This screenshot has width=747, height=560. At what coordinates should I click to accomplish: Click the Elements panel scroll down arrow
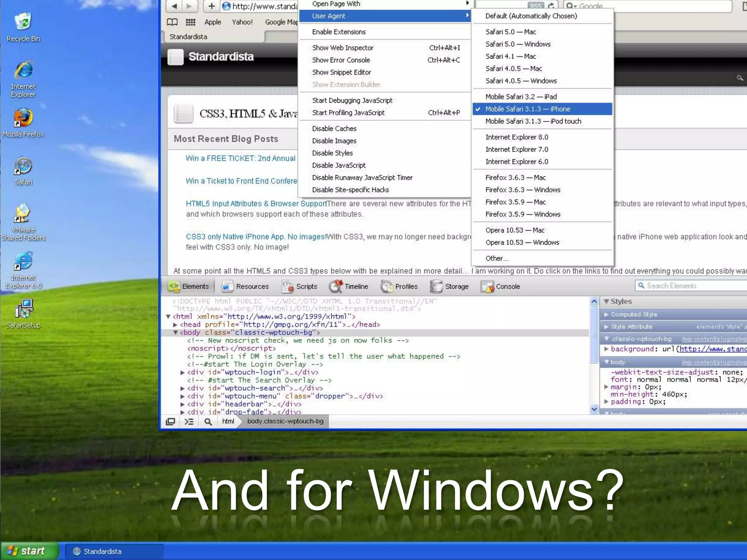[x=594, y=409]
